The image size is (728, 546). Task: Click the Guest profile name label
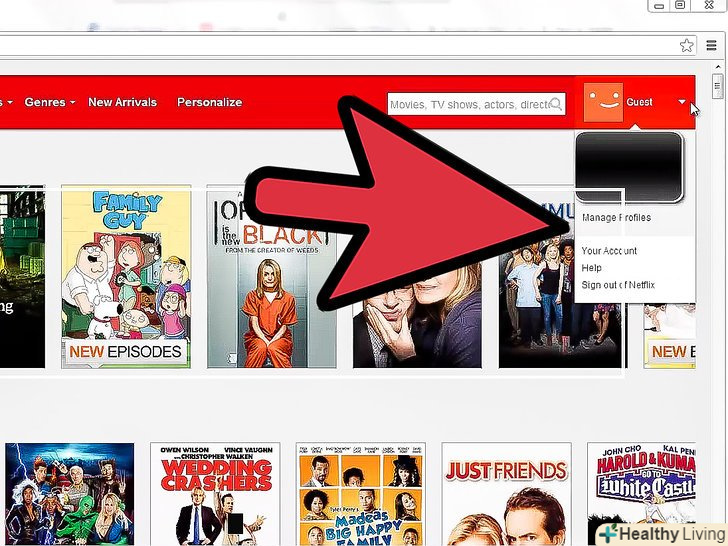(639, 102)
